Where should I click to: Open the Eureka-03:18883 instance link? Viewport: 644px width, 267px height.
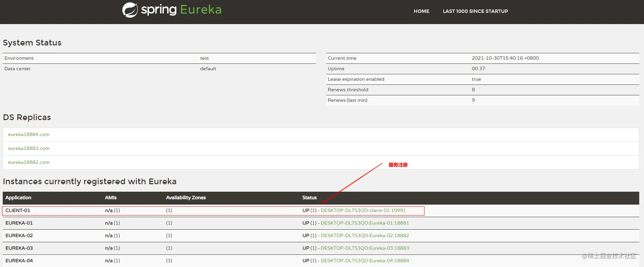point(365,248)
